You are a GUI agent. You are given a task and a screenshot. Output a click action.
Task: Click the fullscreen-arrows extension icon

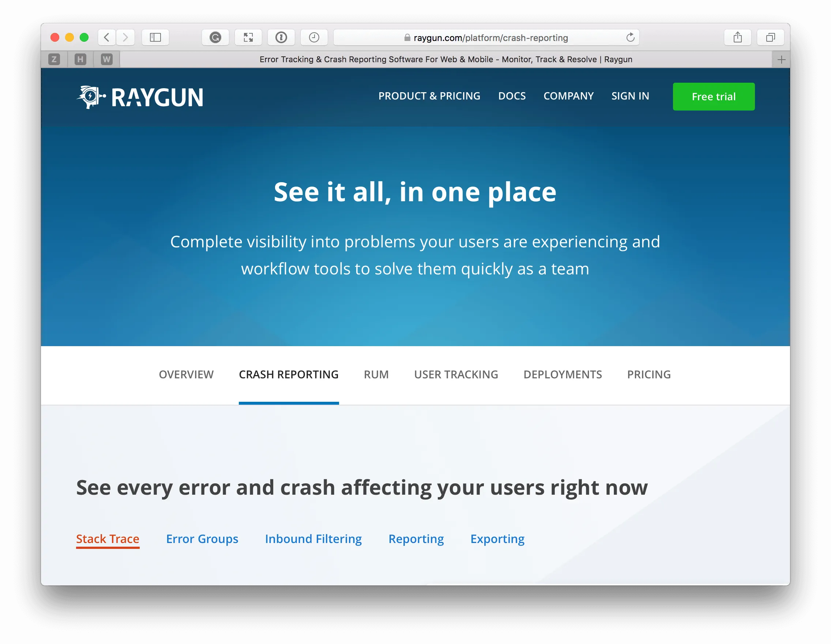coord(248,37)
